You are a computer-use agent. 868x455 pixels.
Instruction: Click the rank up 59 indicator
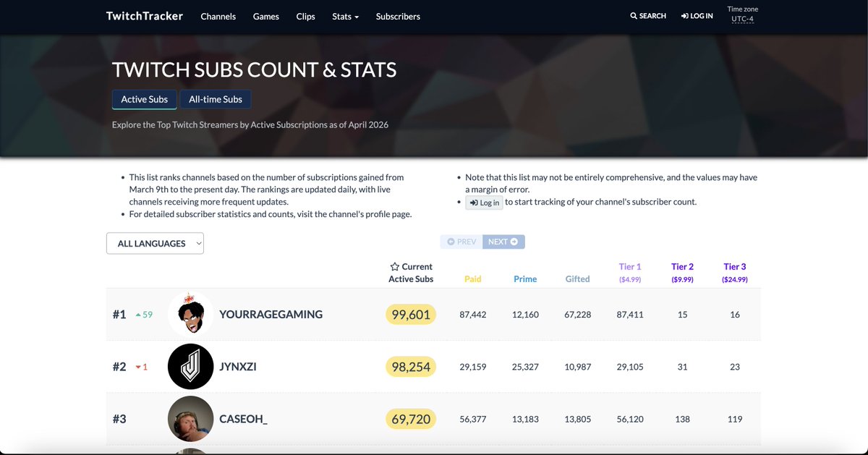click(x=144, y=315)
